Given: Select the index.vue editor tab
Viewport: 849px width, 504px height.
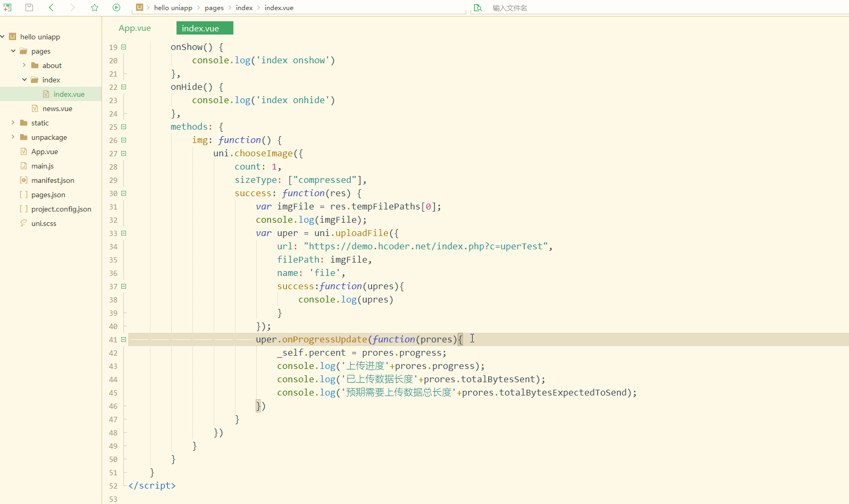Looking at the screenshot, I should tap(205, 28).
